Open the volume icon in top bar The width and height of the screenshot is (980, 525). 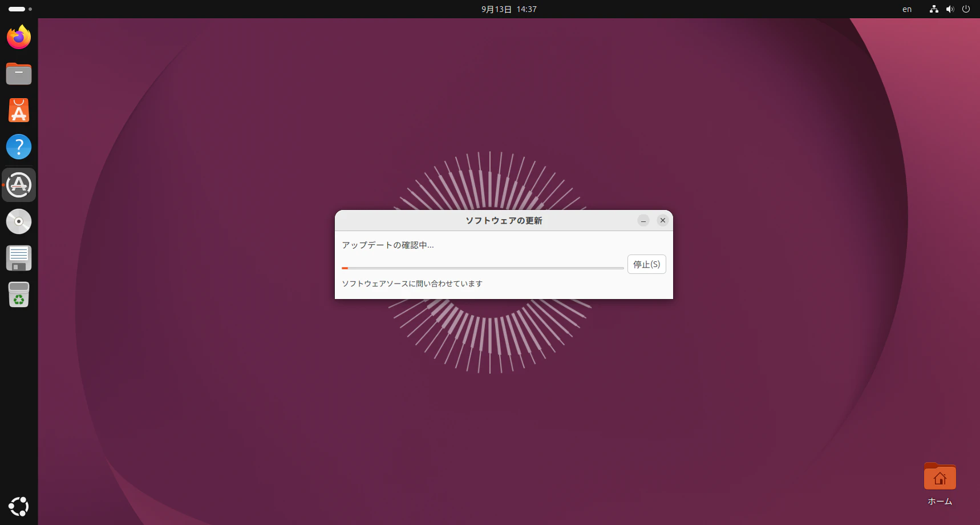(x=950, y=9)
